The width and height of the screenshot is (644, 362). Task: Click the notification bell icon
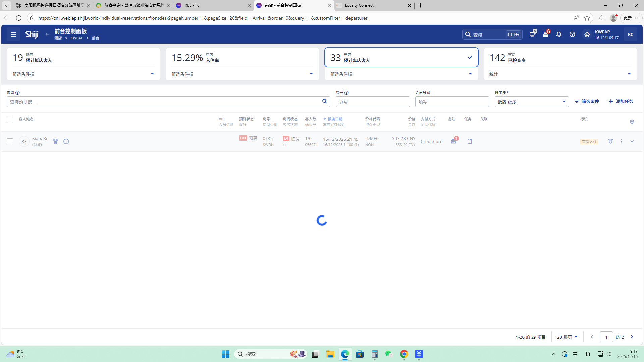(x=559, y=34)
